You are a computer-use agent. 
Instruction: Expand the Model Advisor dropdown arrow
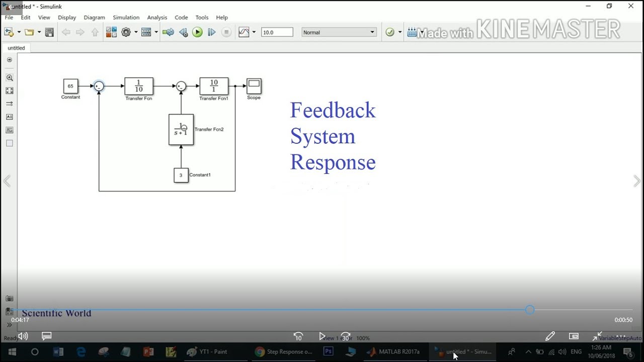tap(400, 32)
